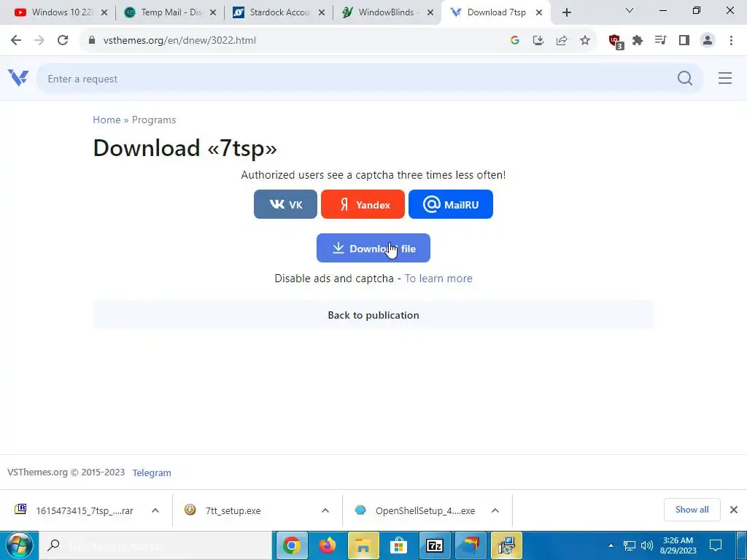Image resolution: width=747 pixels, height=560 pixels.
Task: Log in with Yandex button
Action: 363,204
